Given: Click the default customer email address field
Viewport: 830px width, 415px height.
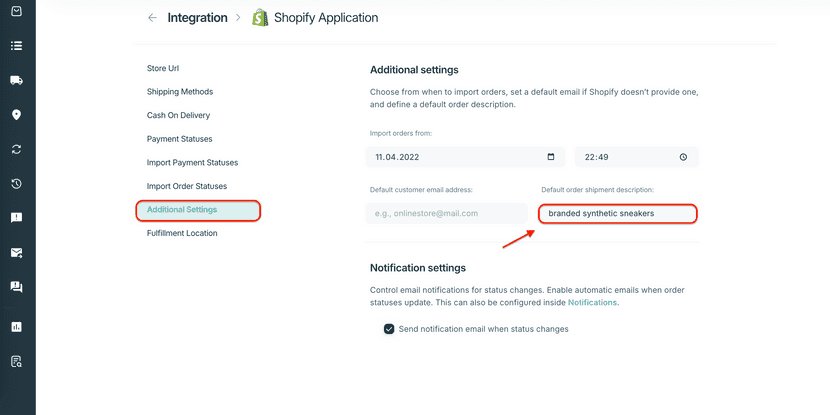Looking at the screenshot, I should coord(448,213).
